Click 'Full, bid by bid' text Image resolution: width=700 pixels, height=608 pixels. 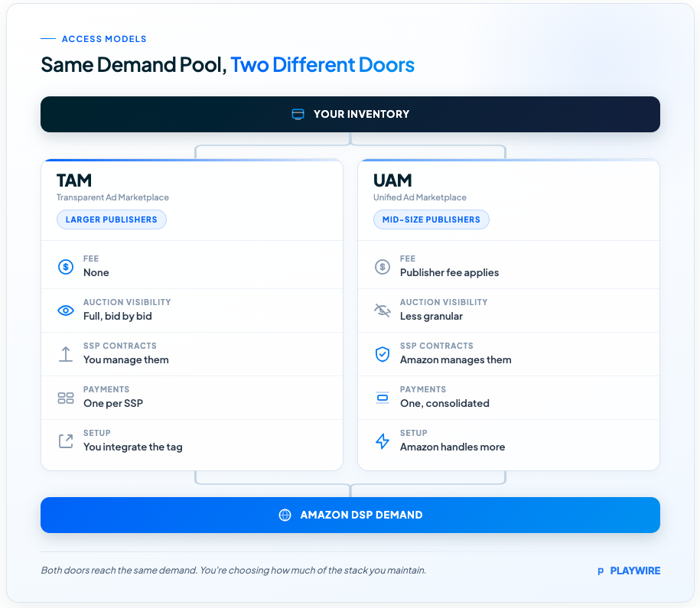(x=117, y=316)
